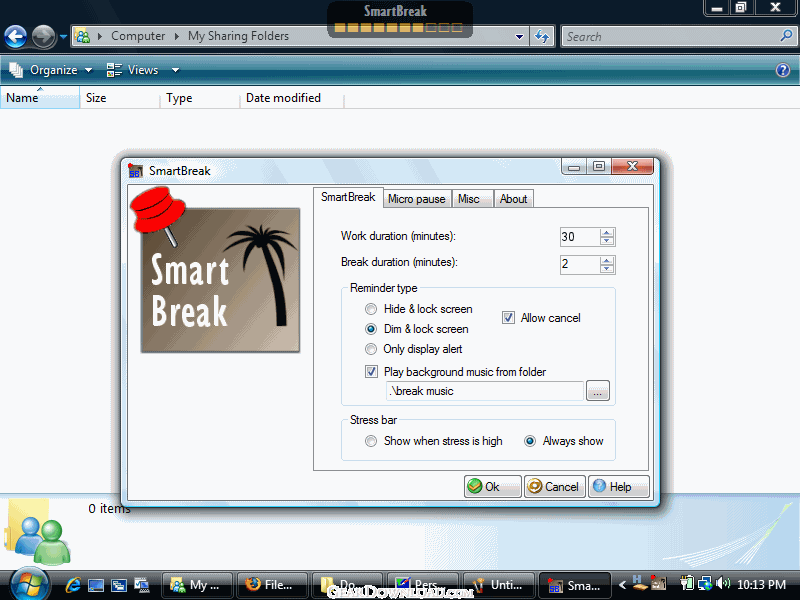Screen dimensions: 800x600
Task: Expand arrow after Computer breadcrumb
Action: 177,36
